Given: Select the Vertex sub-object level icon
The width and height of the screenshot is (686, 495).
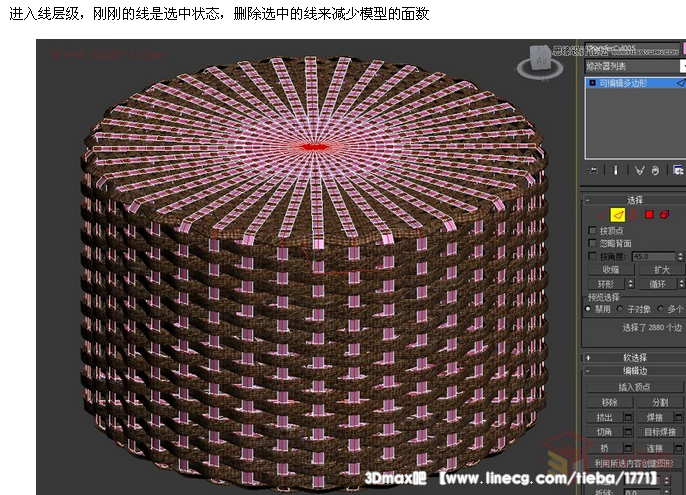Looking at the screenshot, I should (x=603, y=214).
